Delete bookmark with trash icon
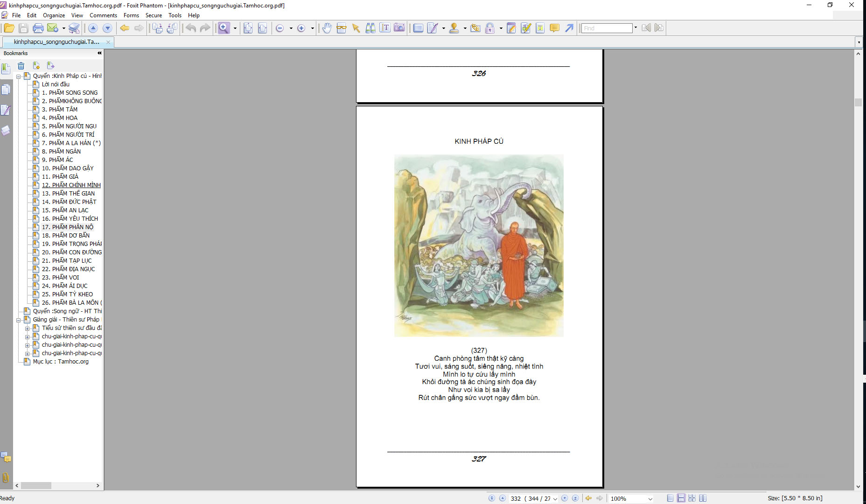 pyautogui.click(x=21, y=66)
